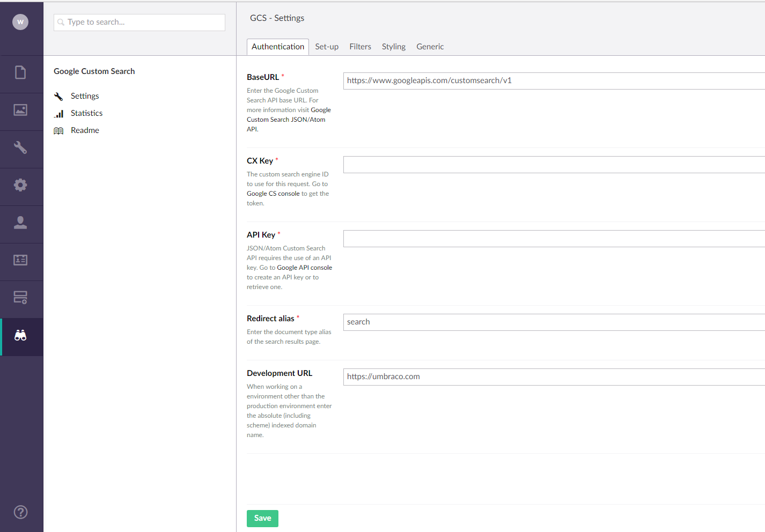
Task: Click the Redirect alias label
Action: [270, 319]
